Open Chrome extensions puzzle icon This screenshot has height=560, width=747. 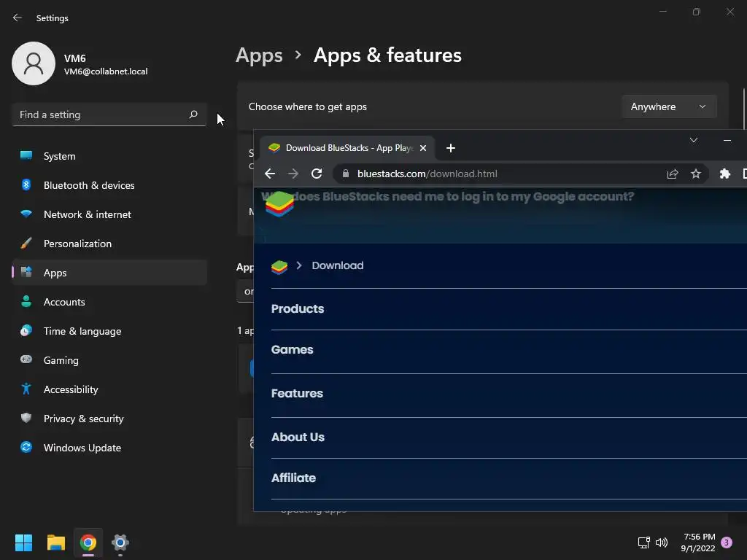(724, 174)
